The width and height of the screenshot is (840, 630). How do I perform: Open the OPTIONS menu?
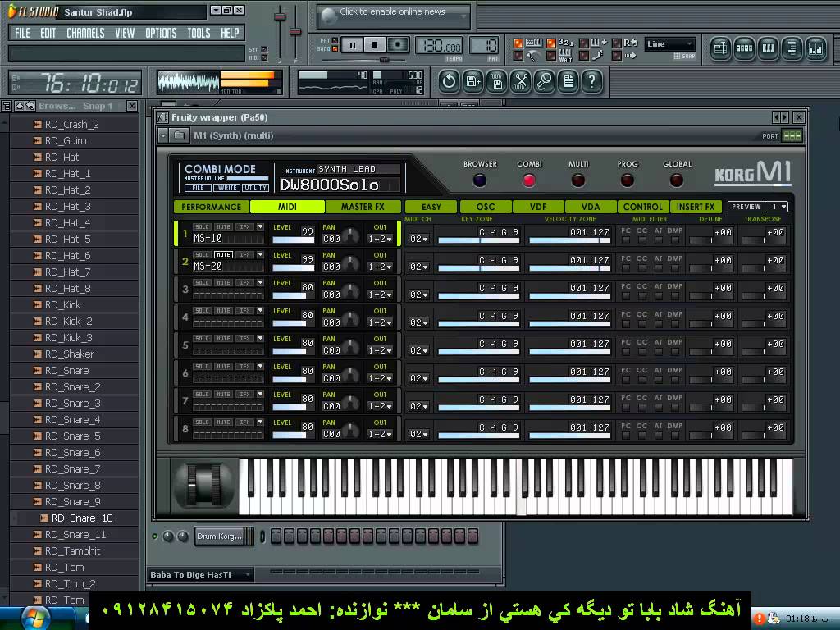tap(161, 33)
